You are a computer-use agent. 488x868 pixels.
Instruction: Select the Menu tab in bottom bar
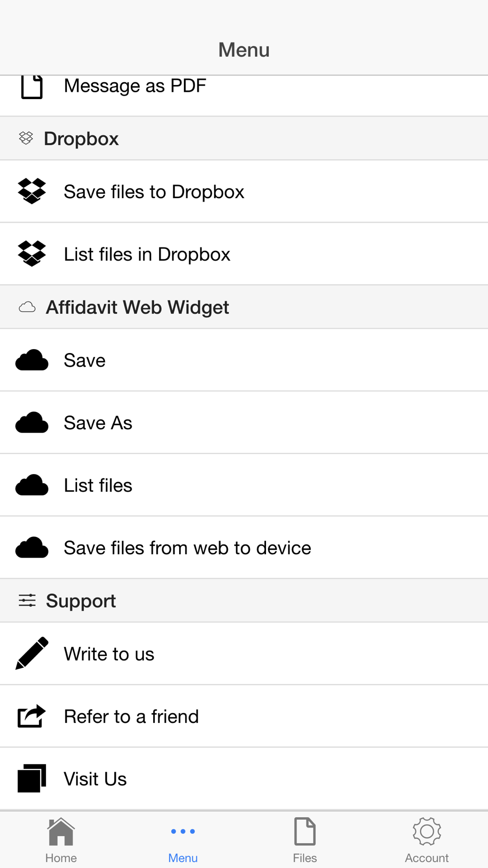tap(183, 840)
